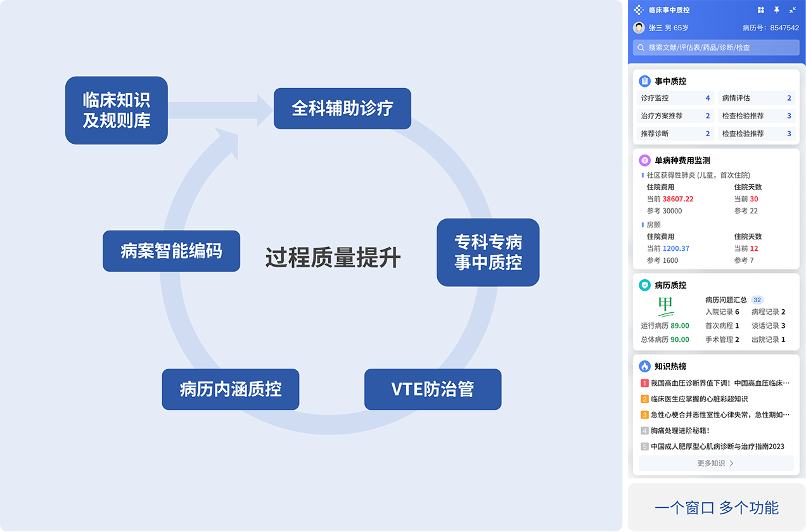This screenshot has height=532, width=806.
Task: Click the 知识热榜 flame icon
Action: click(x=644, y=366)
